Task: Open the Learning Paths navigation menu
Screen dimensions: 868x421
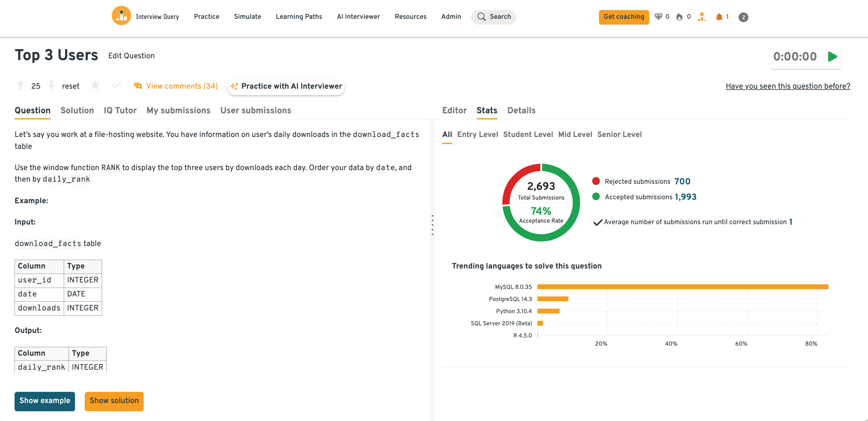Action: coord(299,16)
